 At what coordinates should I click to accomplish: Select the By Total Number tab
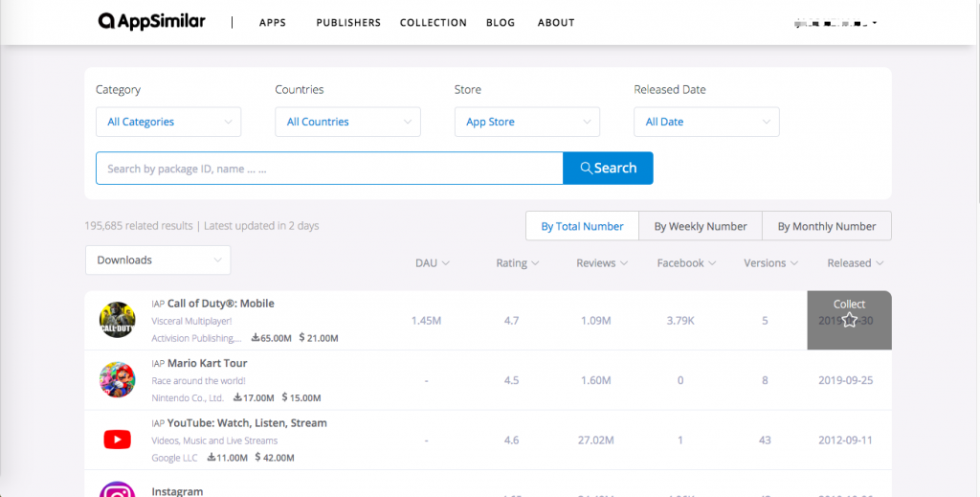pos(582,226)
